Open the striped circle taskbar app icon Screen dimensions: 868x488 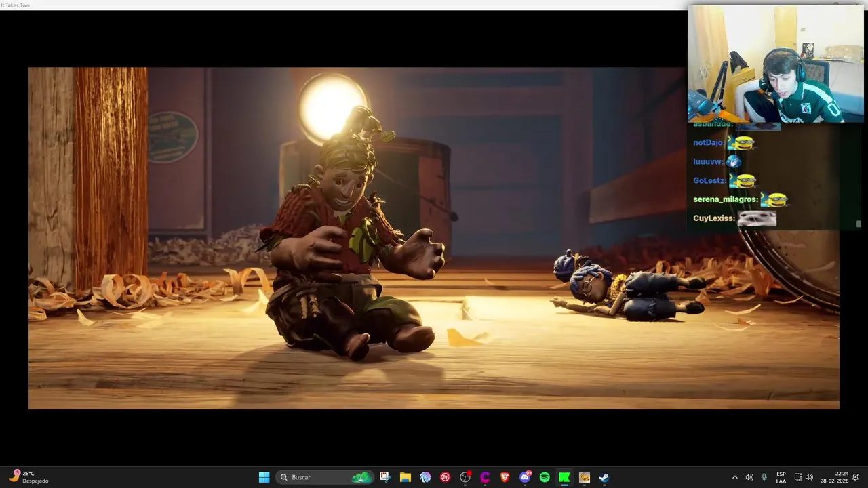(x=425, y=477)
